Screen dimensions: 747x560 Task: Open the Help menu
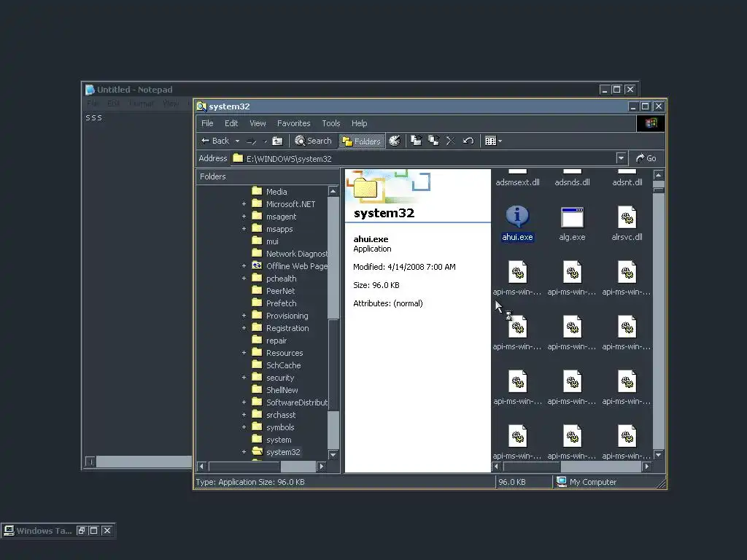[x=359, y=123]
